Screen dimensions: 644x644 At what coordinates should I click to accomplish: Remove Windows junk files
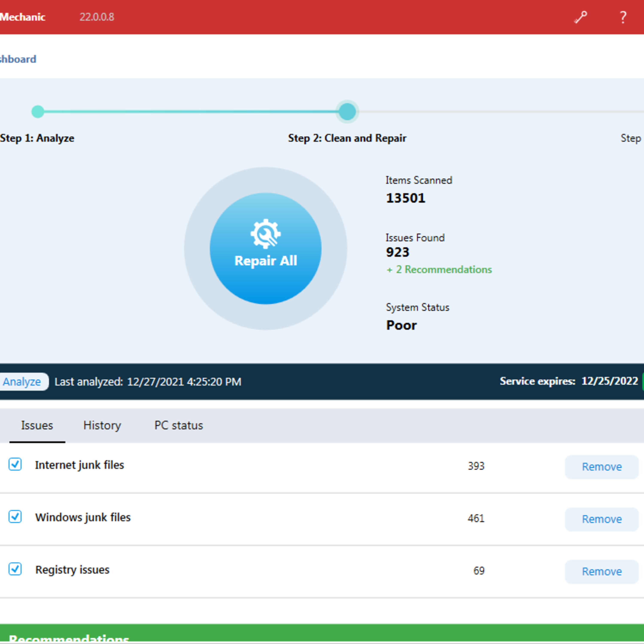602,519
